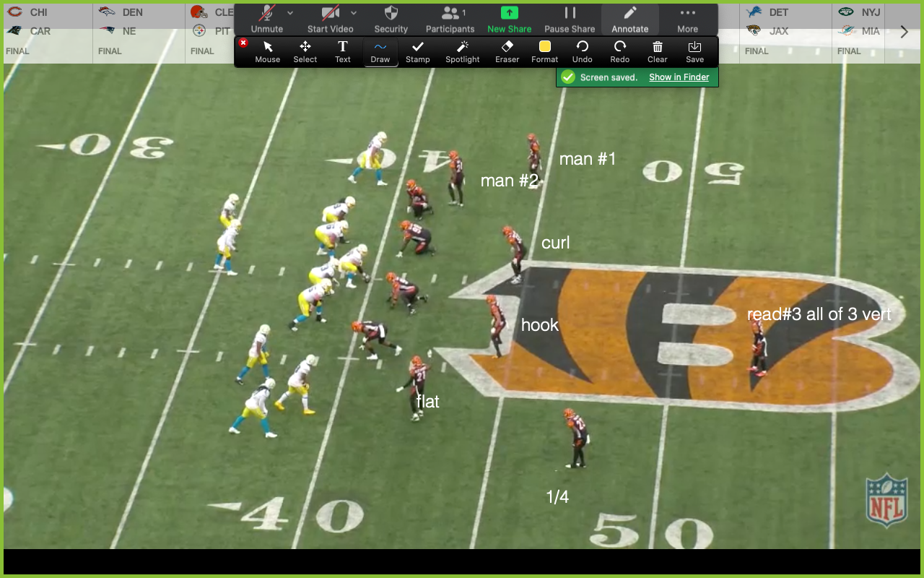Pause the screen share
Viewport: 924px width, 578px height.
click(570, 20)
